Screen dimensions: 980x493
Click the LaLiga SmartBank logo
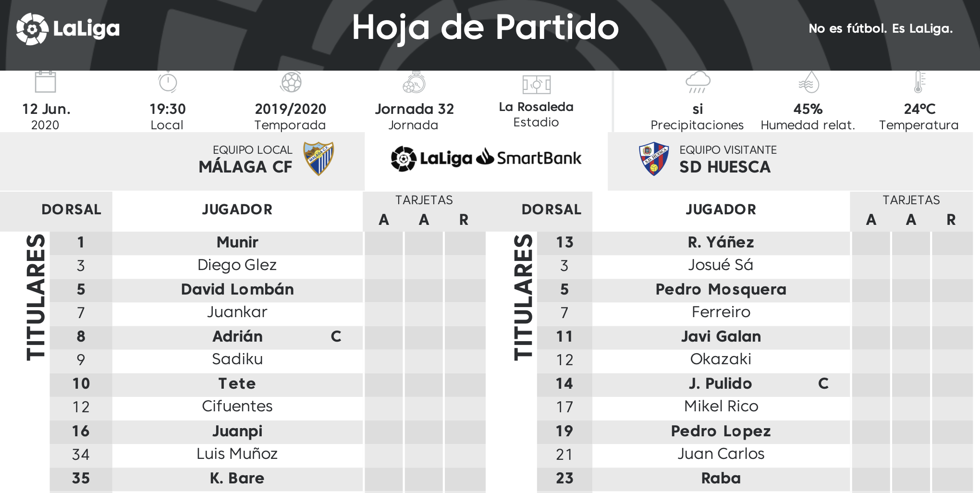point(486,158)
